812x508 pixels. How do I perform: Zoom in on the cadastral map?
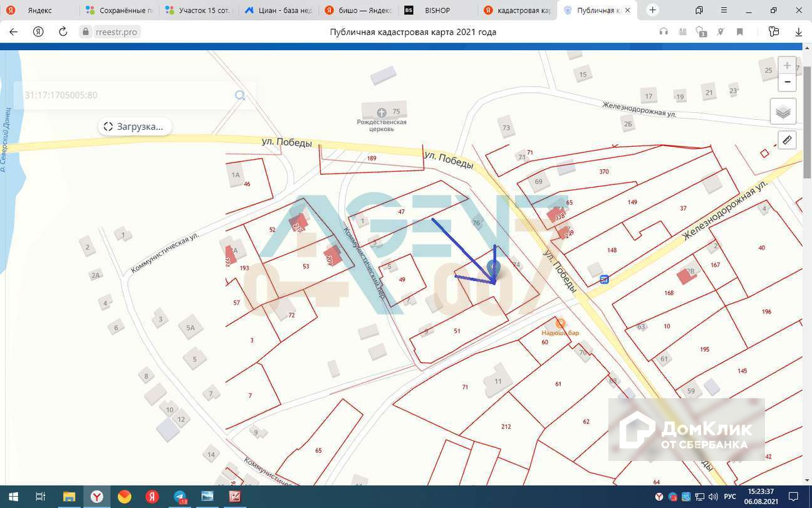click(x=787, y=66)
